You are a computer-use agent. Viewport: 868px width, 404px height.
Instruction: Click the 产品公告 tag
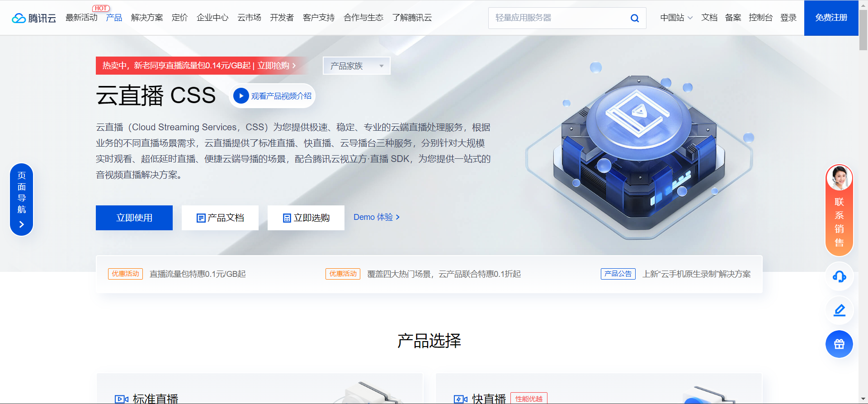click(618, 274)
